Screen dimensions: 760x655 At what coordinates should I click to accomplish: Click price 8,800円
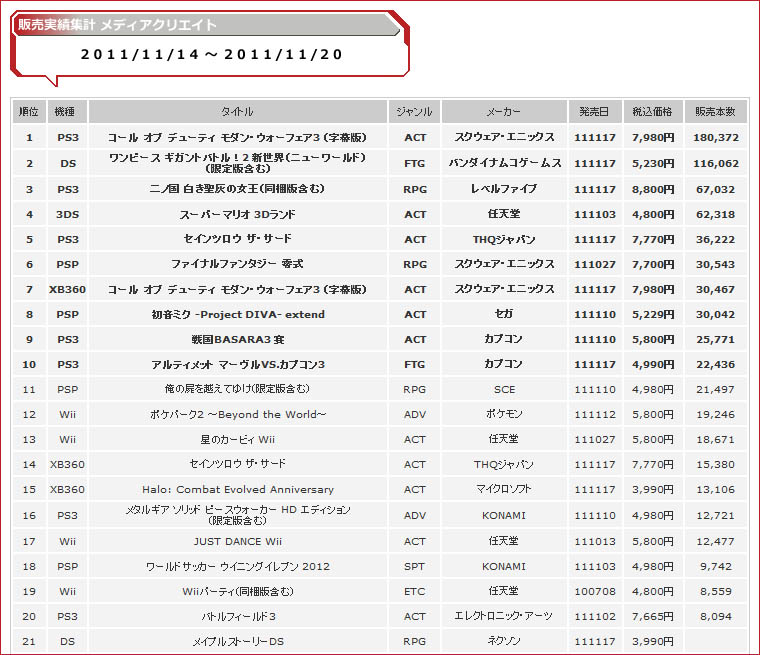[x=653, y=190]
